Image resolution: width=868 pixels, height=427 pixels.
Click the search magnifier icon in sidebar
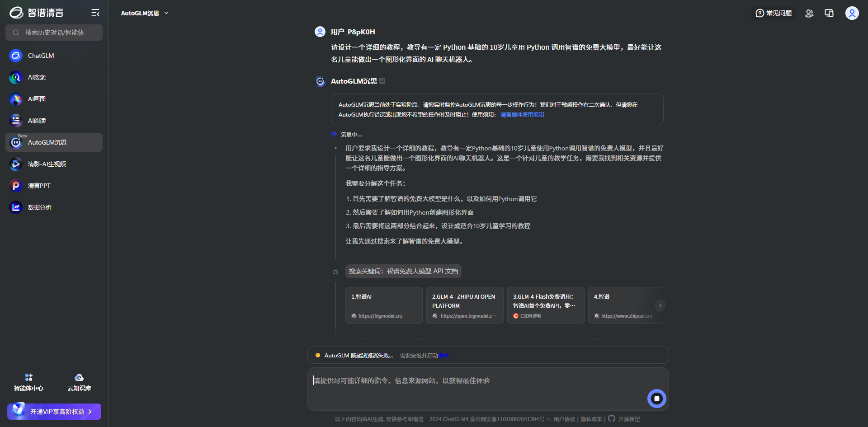(x=16, y=33)
